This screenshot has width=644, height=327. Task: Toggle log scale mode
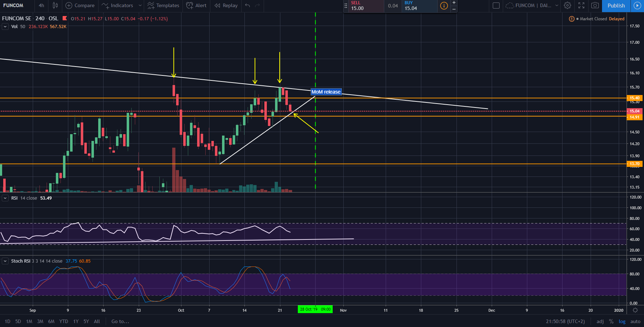[x=622, y=321]
